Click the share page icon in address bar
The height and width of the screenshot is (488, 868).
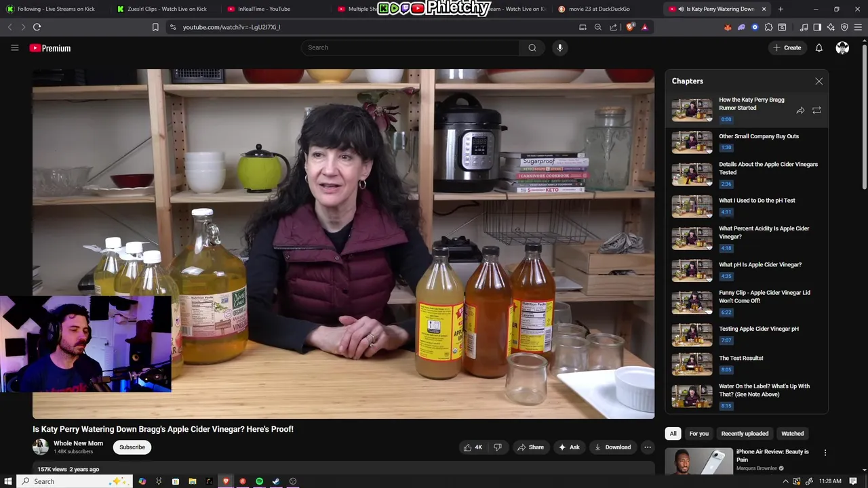pyautogui.click(x=613, y=27)
